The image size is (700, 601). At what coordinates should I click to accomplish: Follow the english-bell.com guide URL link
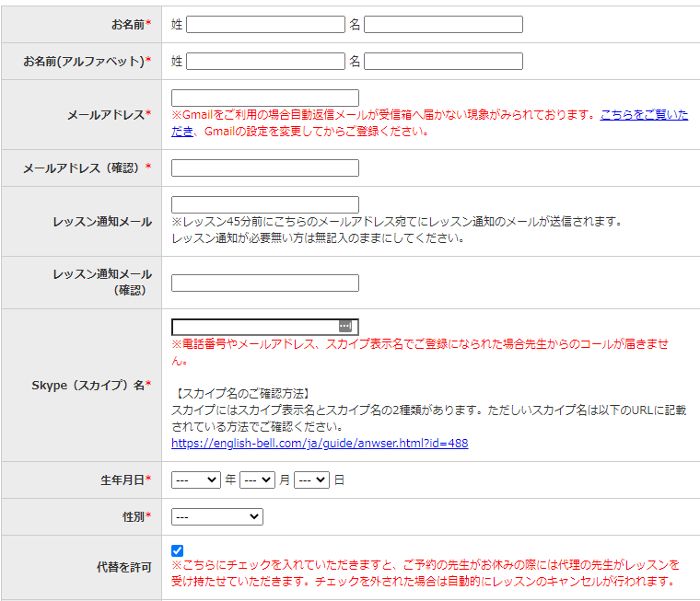(x=320, y=443)
